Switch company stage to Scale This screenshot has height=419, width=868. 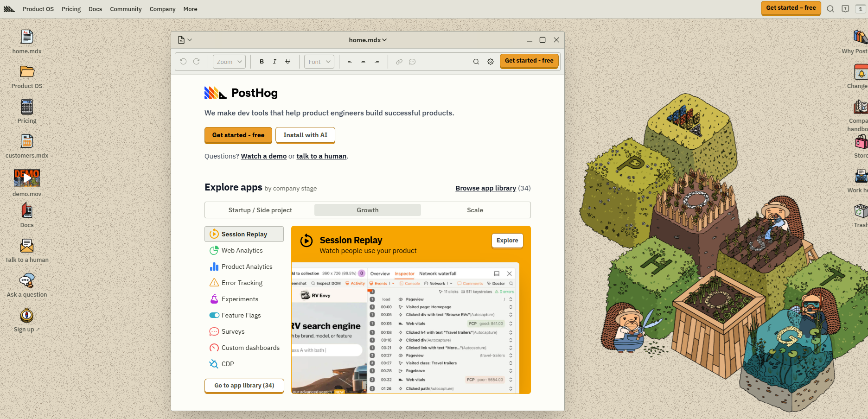click(x=475, y=210)
